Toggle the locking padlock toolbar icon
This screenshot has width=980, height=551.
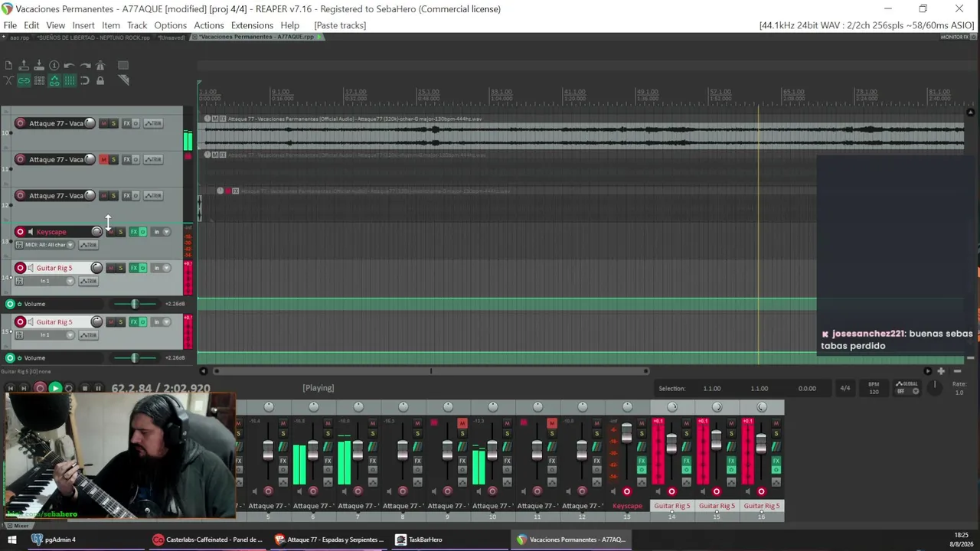pos(100,80)
